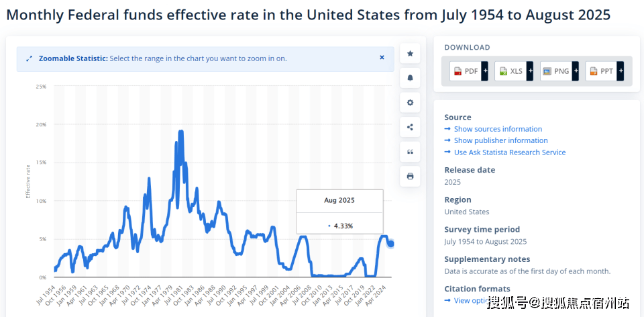Click the star favorite icon

pos(410,53)
